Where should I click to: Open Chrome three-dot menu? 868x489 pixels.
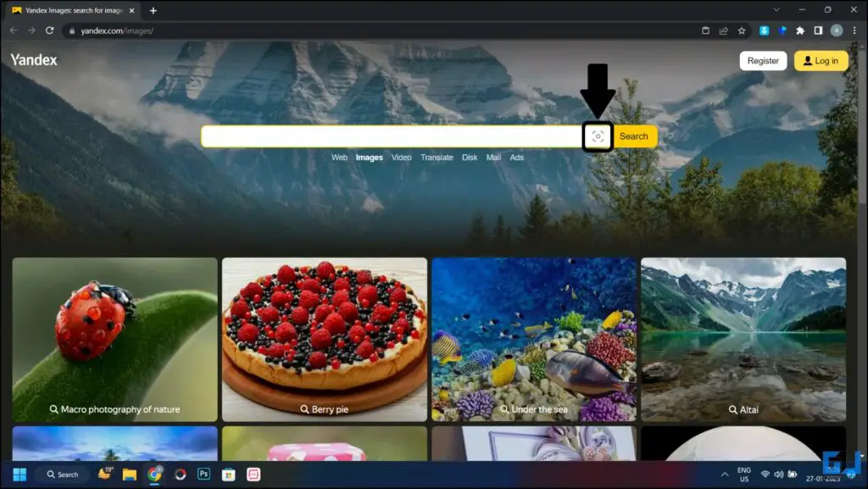(x=854, y=31)
